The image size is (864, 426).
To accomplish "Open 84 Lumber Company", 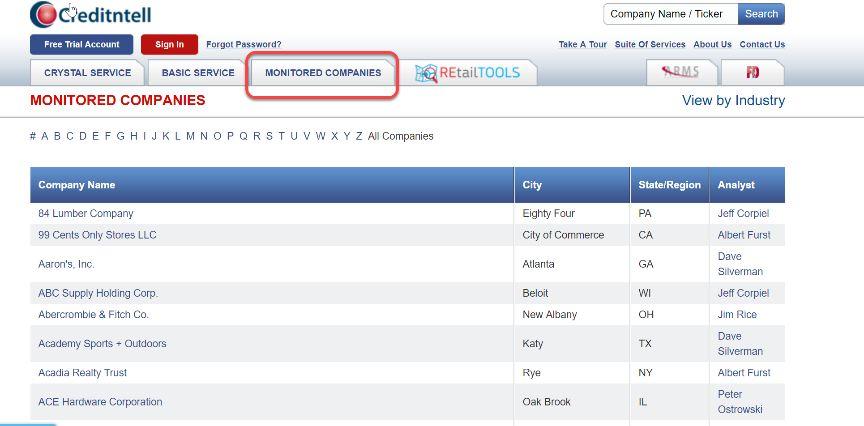I will 86,213.
